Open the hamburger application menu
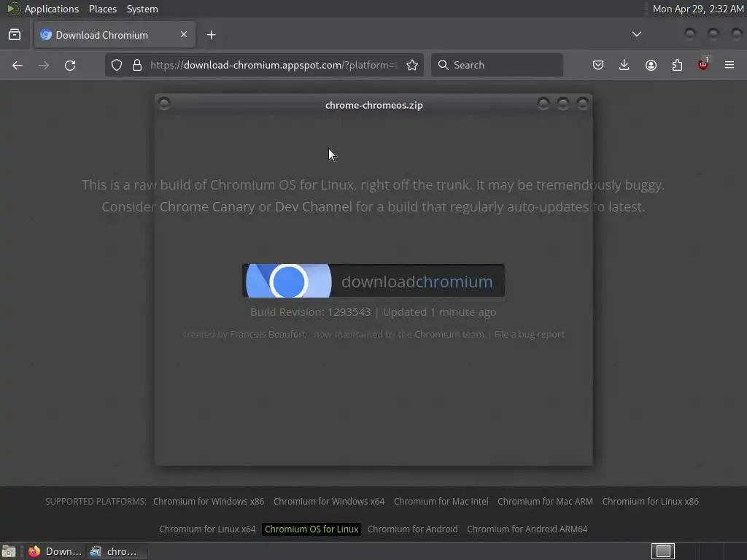This screenshot has height=560, width=747. (x=729, y=65)
